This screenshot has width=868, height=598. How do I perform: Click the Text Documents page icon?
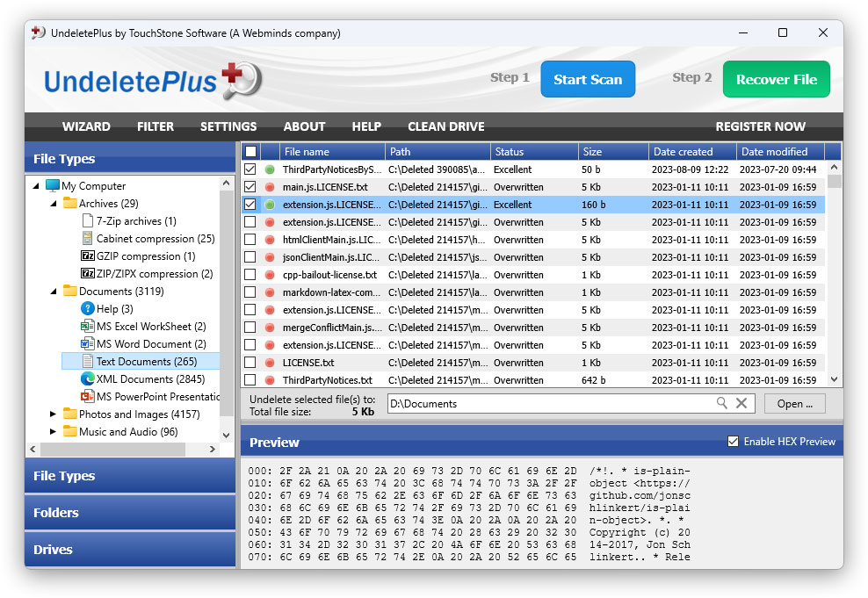click(88, 361)
